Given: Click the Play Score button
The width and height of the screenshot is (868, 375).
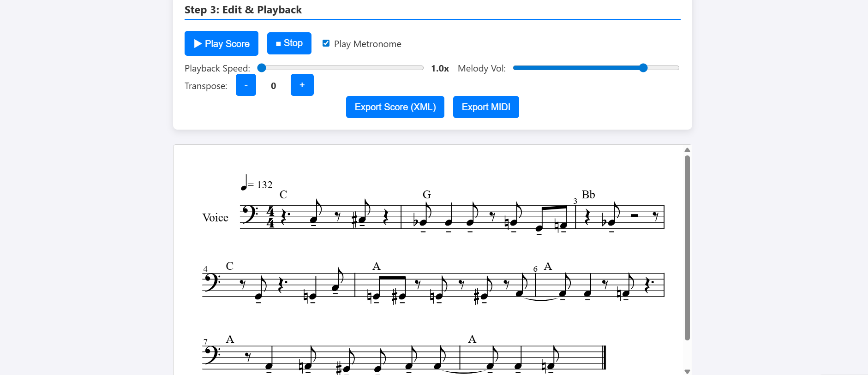Looking at the screenshot, I should pos(221,43).
